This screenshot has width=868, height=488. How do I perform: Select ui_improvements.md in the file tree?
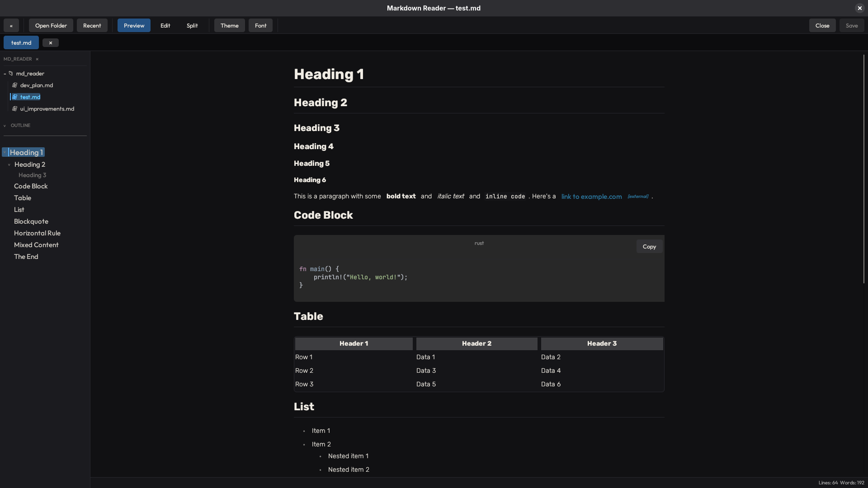47,108
